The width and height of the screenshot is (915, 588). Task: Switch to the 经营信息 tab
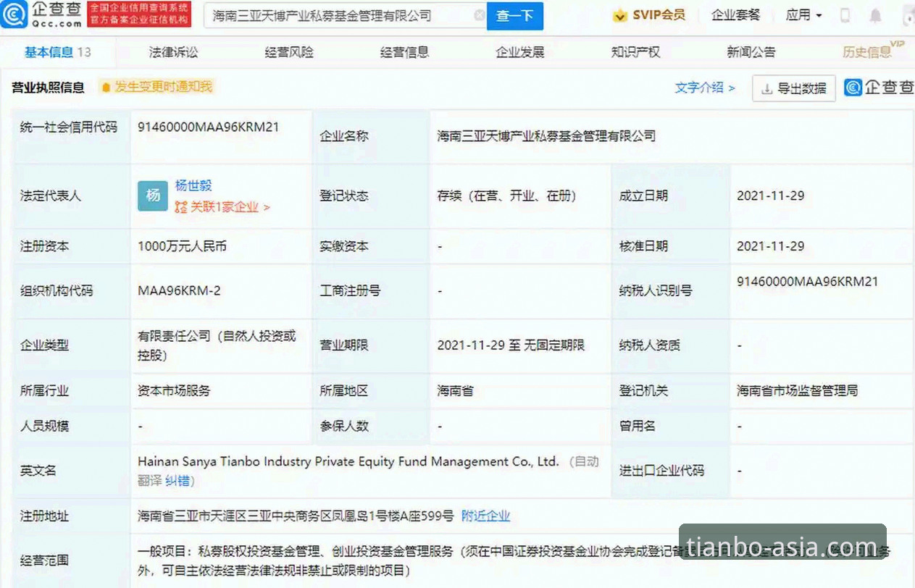(x=404, y=52)
